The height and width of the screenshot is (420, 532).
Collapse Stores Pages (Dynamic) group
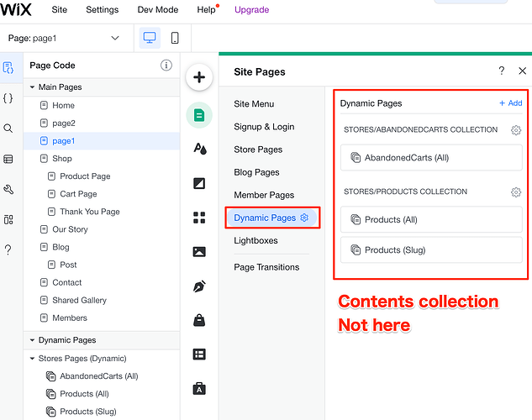click(x=32, y=359)
